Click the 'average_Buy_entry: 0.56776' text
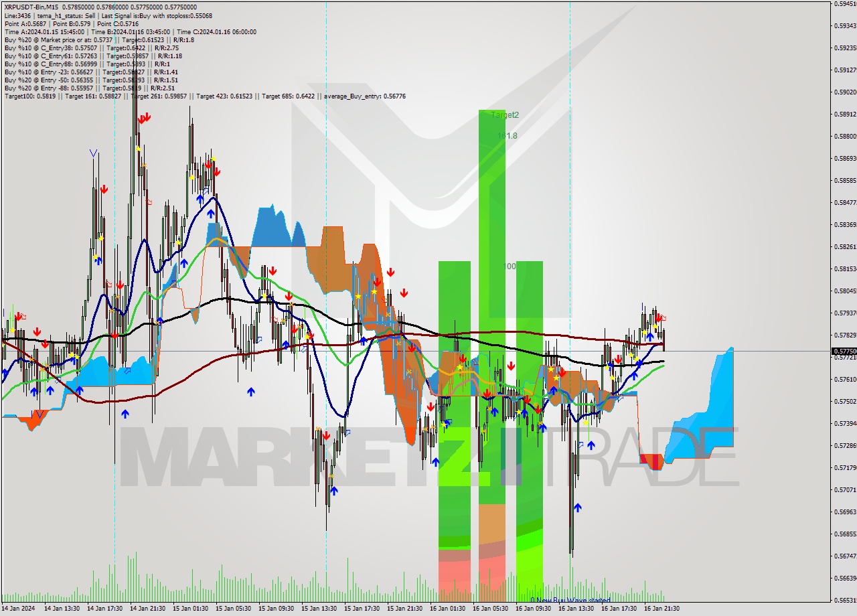 [365, 96]
